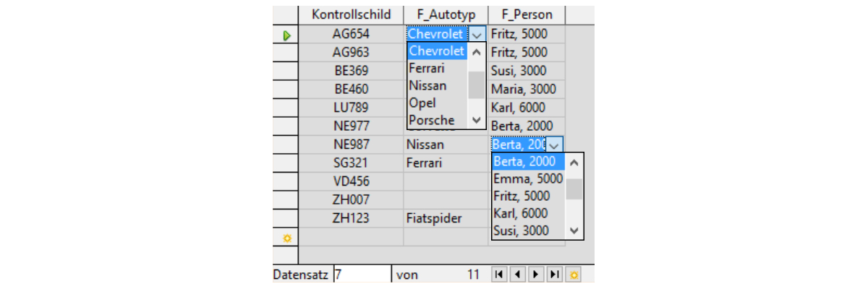
Task: Jump to the first record in navigation bar
Action: [x=498, y=275]
